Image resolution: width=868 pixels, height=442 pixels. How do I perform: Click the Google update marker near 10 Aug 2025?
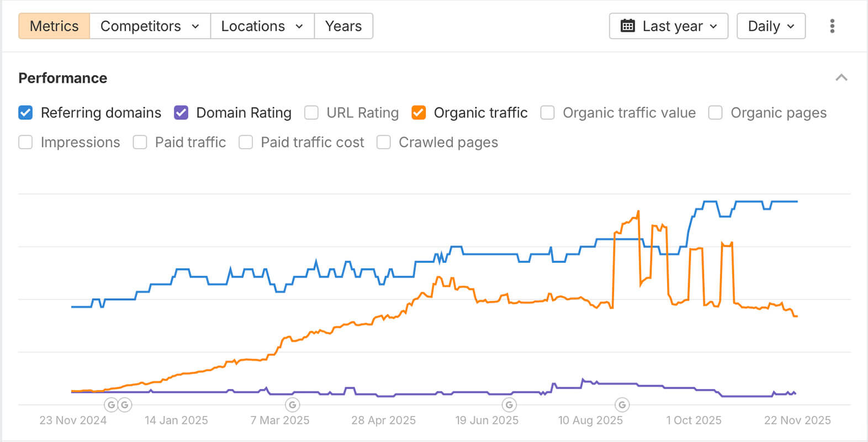tap(622, 404)
